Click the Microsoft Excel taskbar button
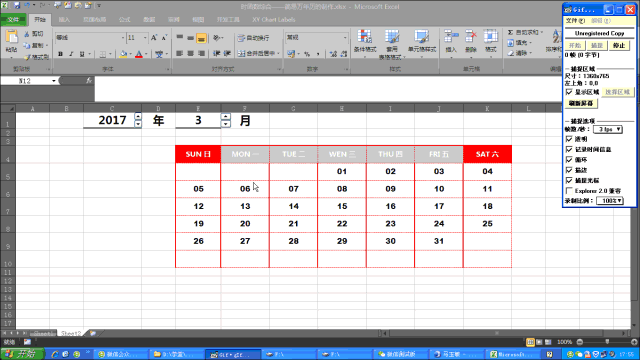This screenshot has height=360, width=640. 514,354
